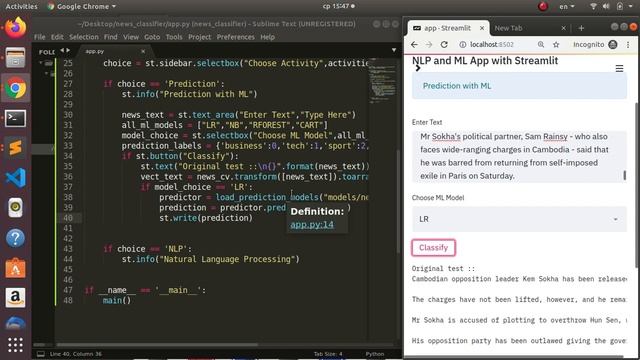Open the en language indicator menu
The width and height of the screenshot is (640, 360).
tap(567, 7)
